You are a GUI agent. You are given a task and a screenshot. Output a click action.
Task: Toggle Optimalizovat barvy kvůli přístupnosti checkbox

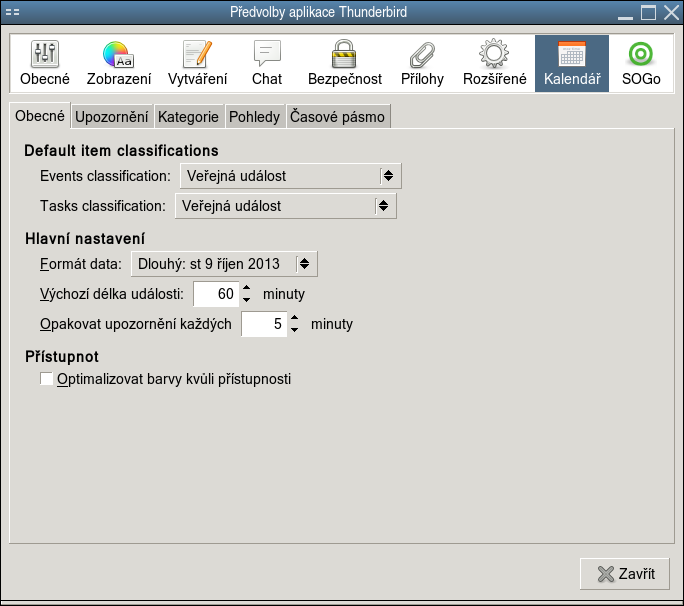point(46,379)
